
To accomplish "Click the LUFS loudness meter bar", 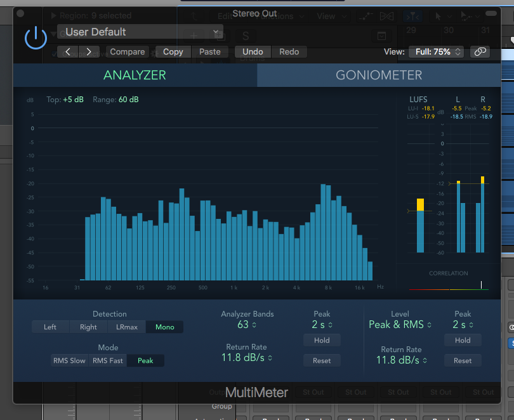I will click(420, 225).
